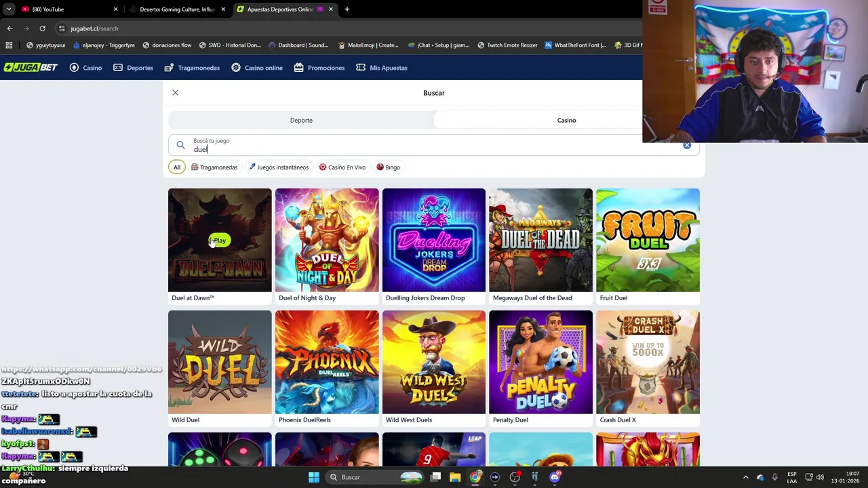Open eljanojey - Triggerfyre bookmark
This screenshot has height=488, width=868.
(104, 45)
